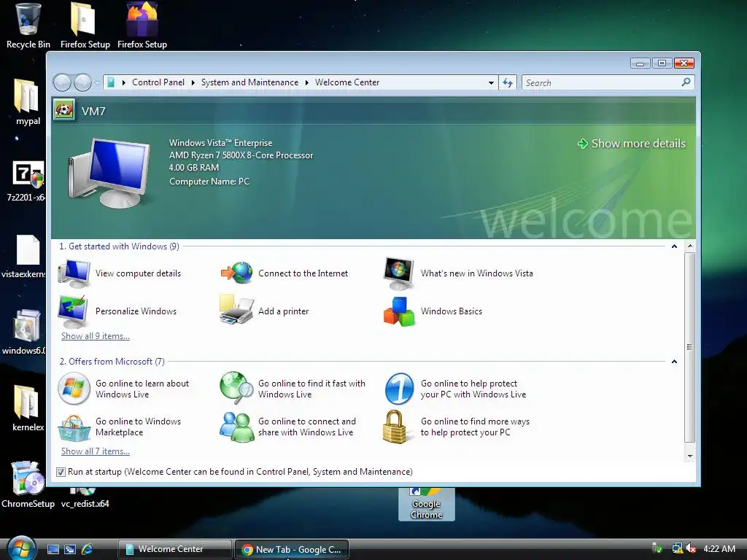
Task: Select the padlock protect your PC icon
Action: [x=395, y=427]
